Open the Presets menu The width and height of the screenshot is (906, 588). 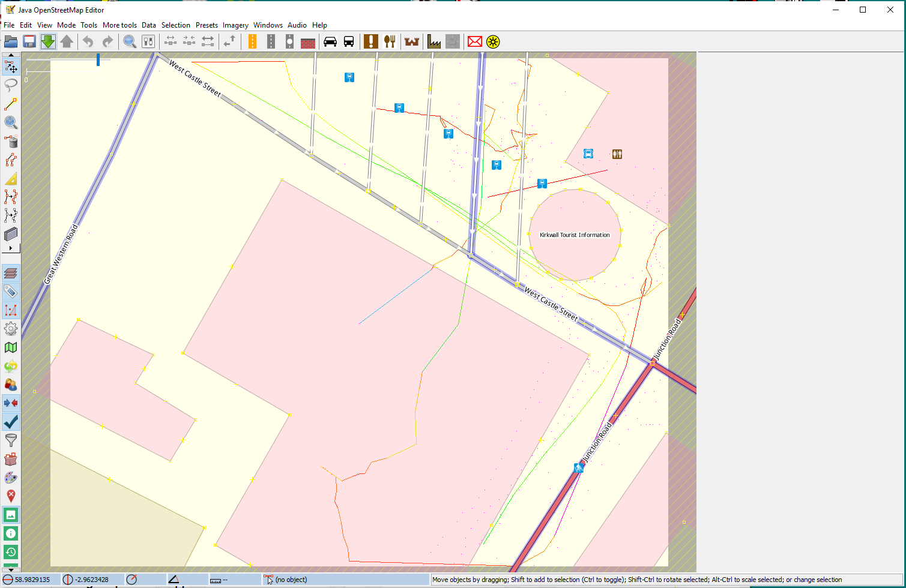coord(207,25)
